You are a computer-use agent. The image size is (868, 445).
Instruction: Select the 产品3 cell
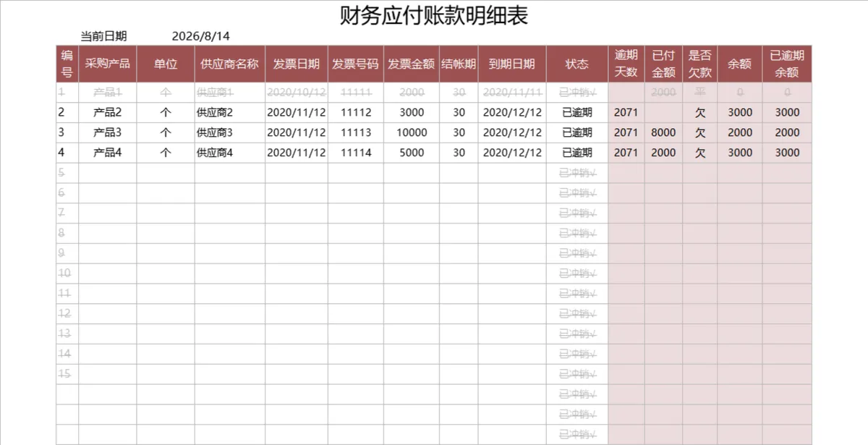[107, 132]
